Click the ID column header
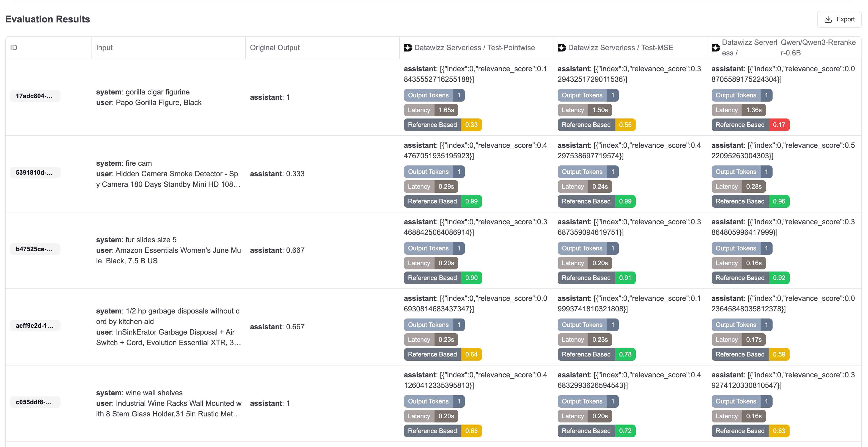 13,48
